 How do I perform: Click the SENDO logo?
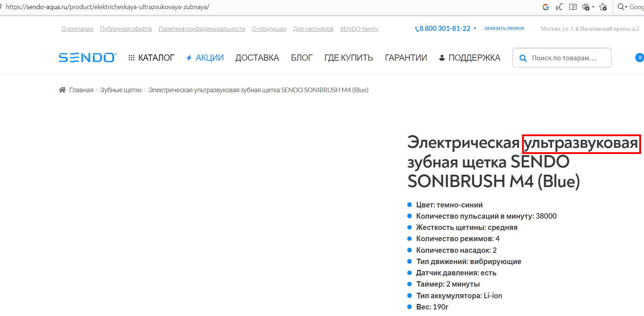tap(87, 57)
